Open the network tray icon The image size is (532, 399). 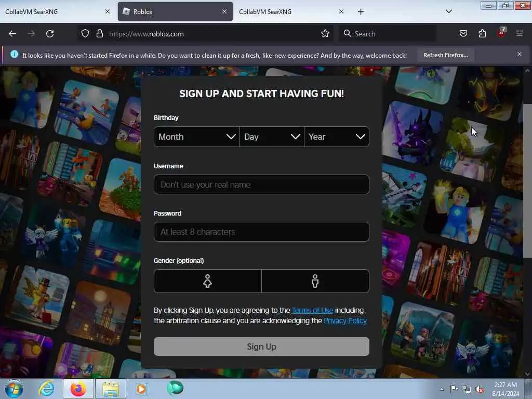[x=467, y=390]
